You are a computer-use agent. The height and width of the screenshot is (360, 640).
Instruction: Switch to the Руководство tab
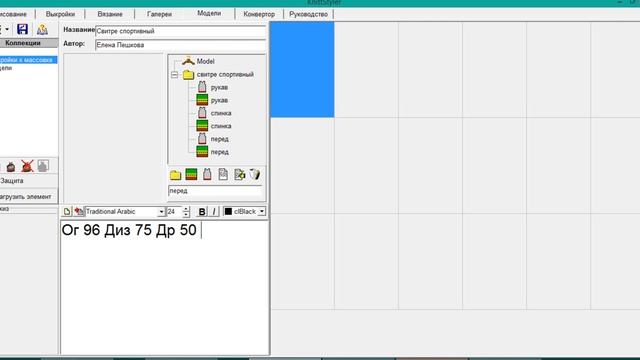pyautogui.click(x=309, y=14)
